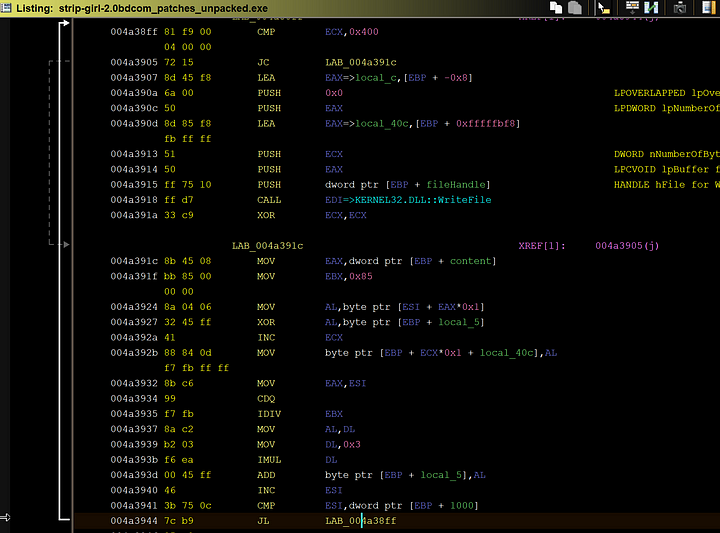Select bytes ff d7 at 004a3918
Screen dimensions: 720x533
(179, 200)
